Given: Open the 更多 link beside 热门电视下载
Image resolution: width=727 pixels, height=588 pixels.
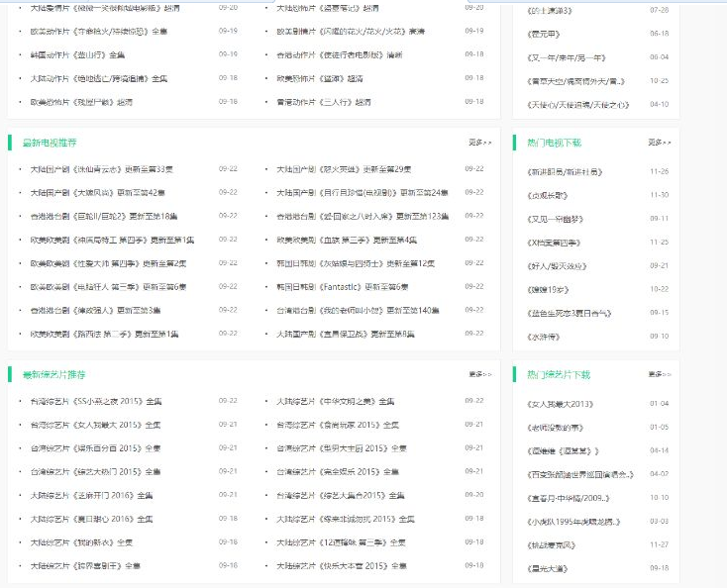Looking at the screenshot, I should [660, 143].
